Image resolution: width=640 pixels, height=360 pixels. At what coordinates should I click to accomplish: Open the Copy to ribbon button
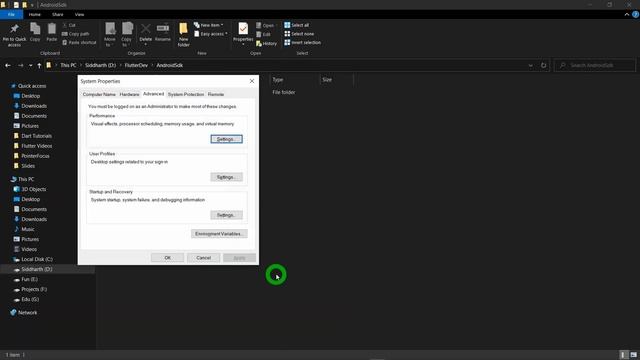coord(127,35)
